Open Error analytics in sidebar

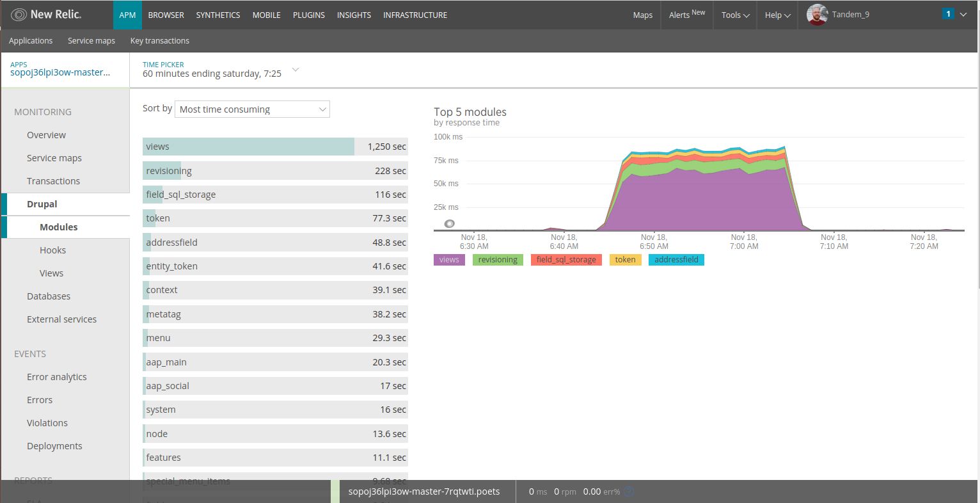pos(56,377)
